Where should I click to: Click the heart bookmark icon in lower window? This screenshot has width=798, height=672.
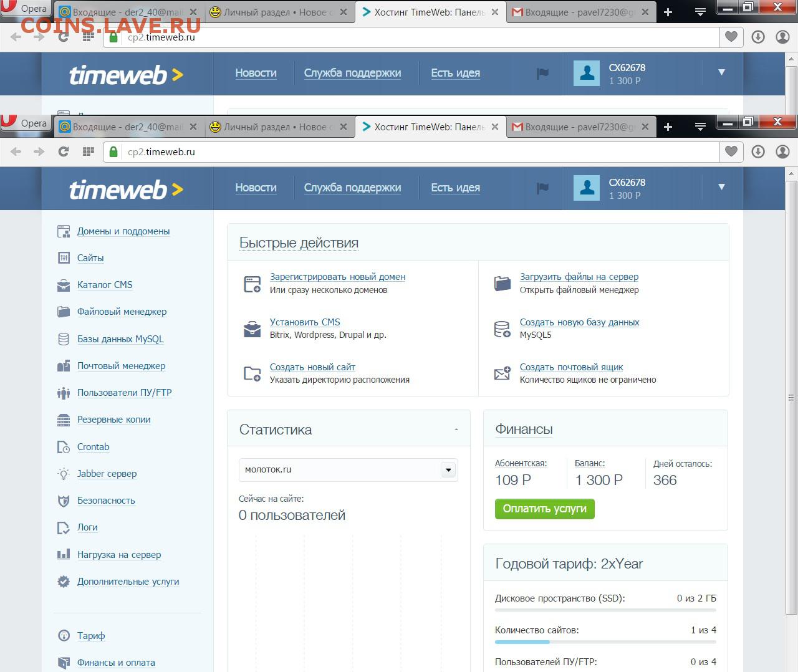(731, 151)
